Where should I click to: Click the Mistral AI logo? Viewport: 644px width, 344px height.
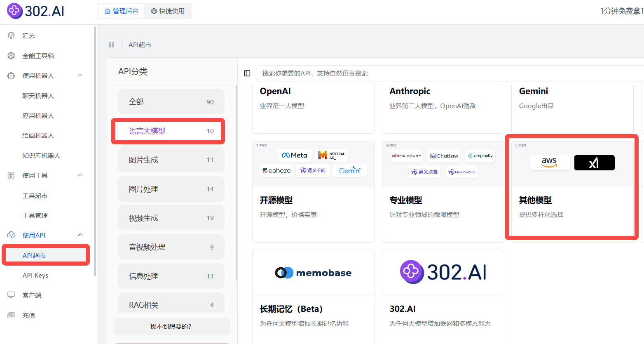(331, 155)
